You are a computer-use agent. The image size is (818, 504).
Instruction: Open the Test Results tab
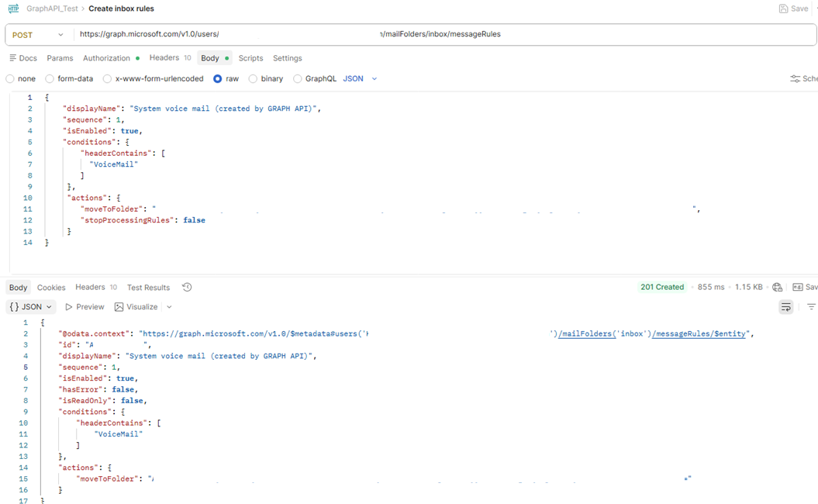coord(149,288)
